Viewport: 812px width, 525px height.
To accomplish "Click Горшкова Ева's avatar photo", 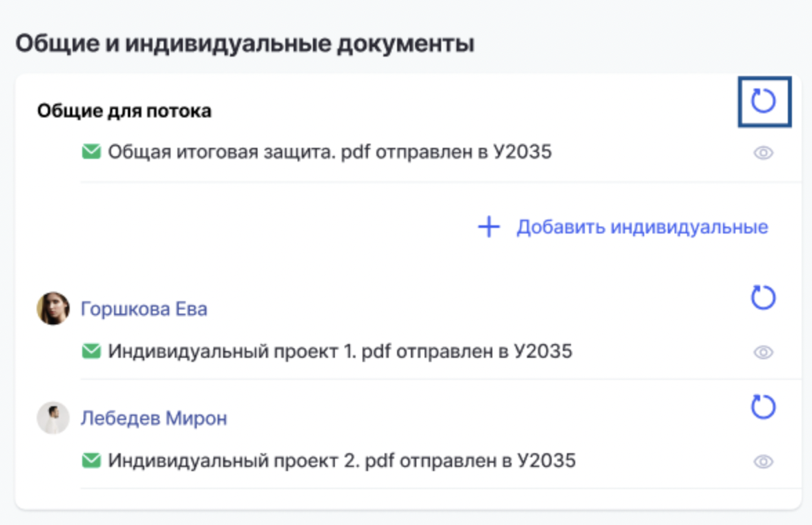I will pyautogui.click(x=52, y=308).
